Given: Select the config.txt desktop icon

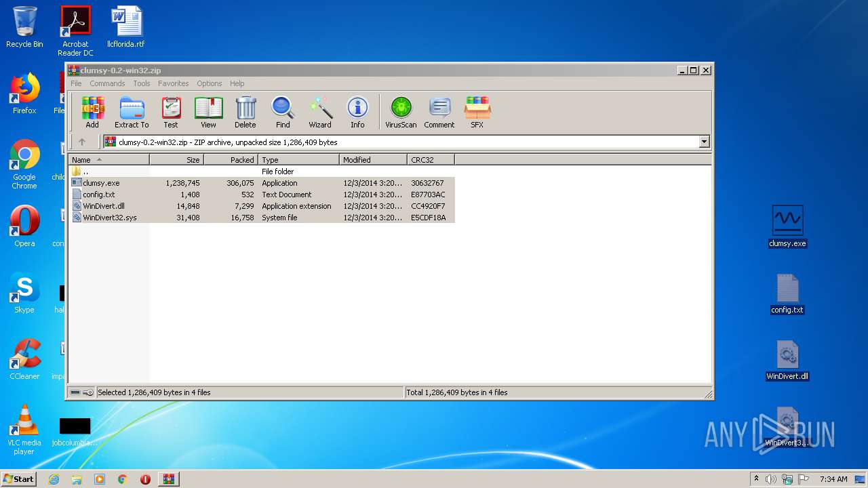Looking at the screenshot, I should tap(787, 293).
